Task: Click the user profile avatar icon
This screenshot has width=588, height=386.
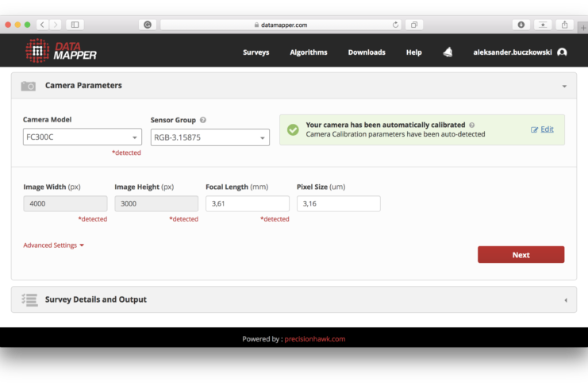Action: pos(562,52)
